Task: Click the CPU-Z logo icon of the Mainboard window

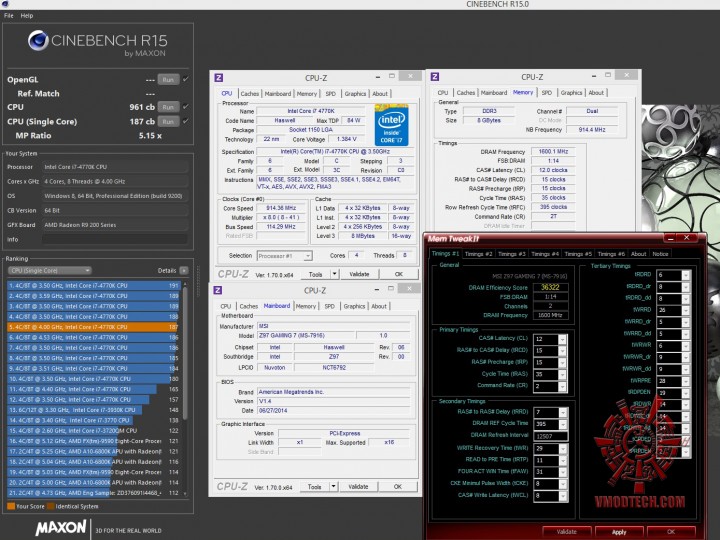Action: click(218, 290)
